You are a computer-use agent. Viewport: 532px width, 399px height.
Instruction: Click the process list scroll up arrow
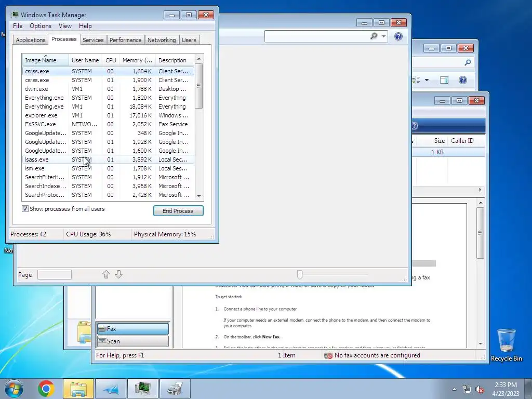click(x=199, y=59)
